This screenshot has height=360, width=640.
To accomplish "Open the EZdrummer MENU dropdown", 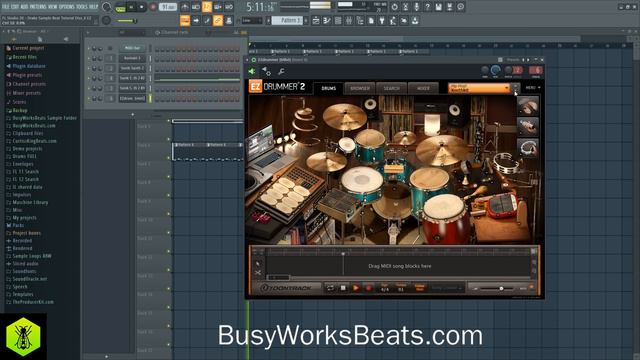I will click(533, 87).
